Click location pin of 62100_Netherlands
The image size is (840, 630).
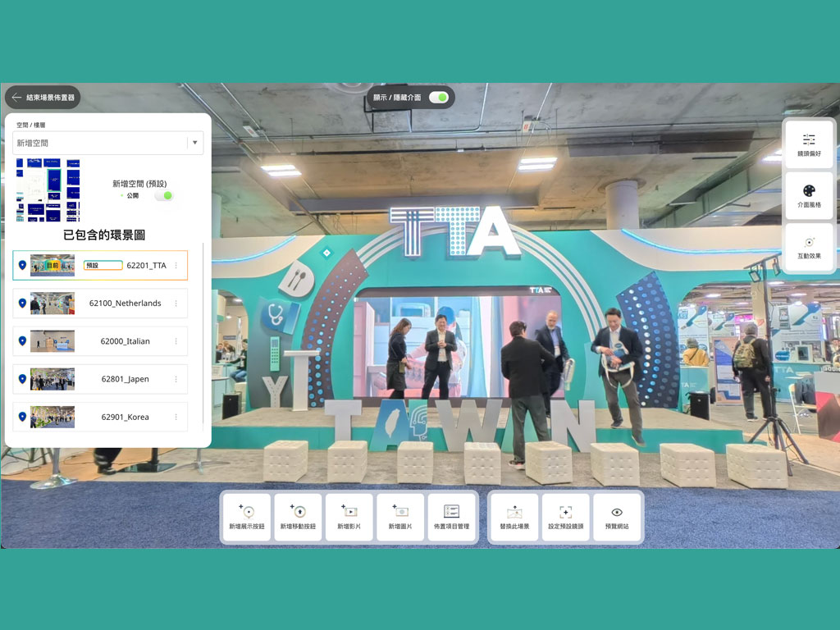22,304
